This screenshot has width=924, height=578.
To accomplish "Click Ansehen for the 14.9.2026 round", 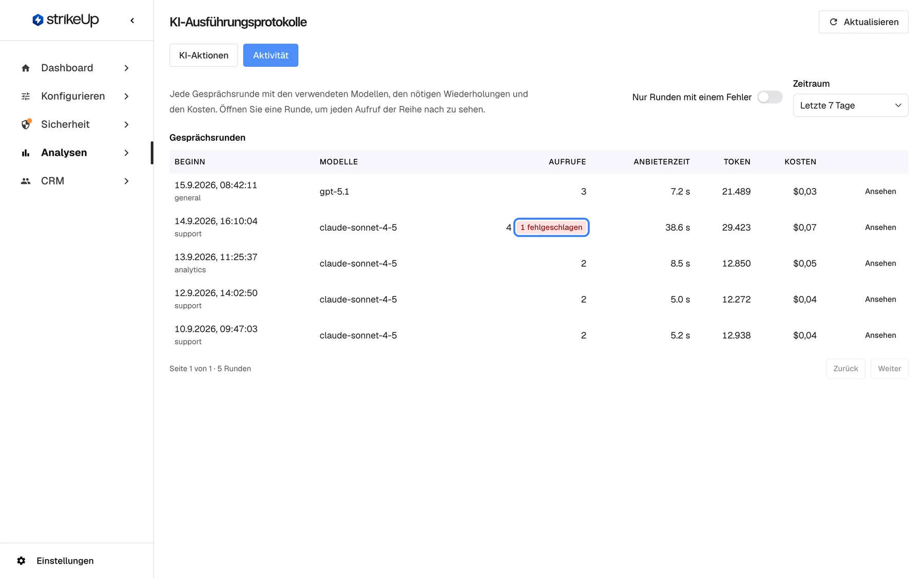I will pyautogui.click(x=880, y=227).
